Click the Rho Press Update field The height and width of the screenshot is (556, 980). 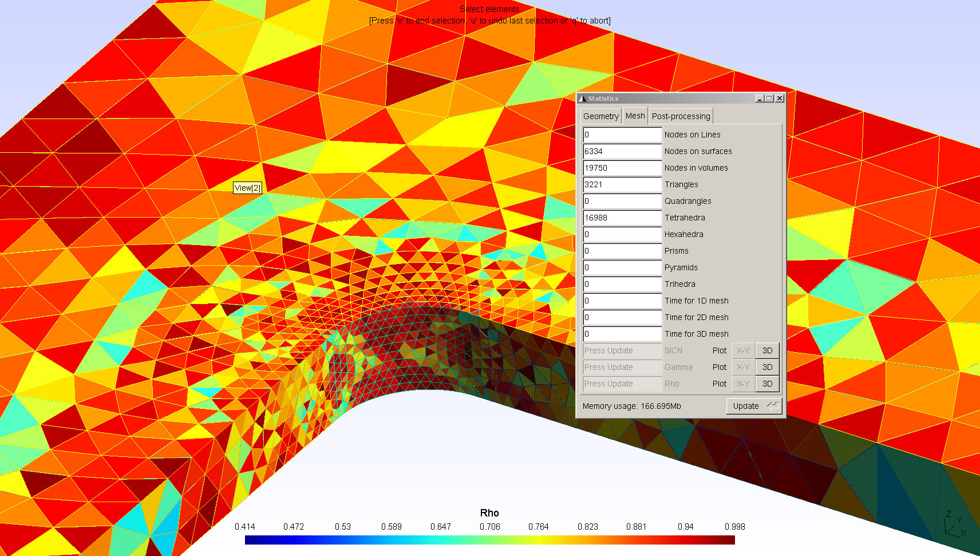point(622,384)
